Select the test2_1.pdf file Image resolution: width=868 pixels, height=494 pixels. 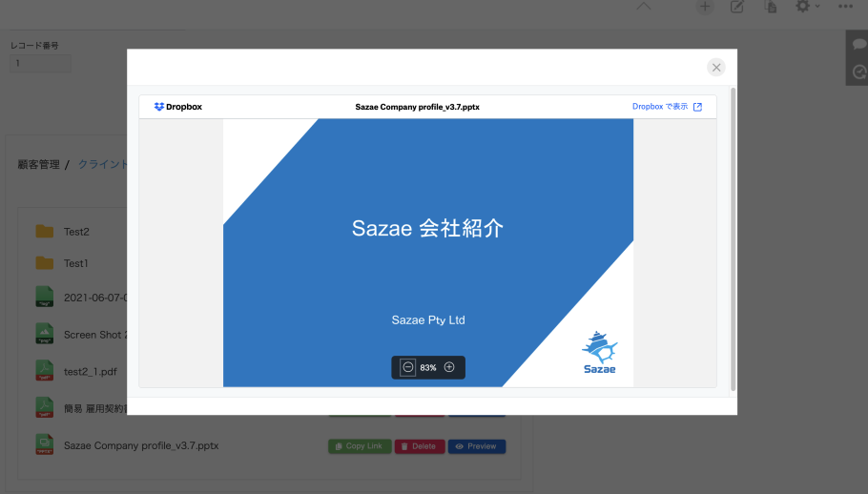coord(91,372)
